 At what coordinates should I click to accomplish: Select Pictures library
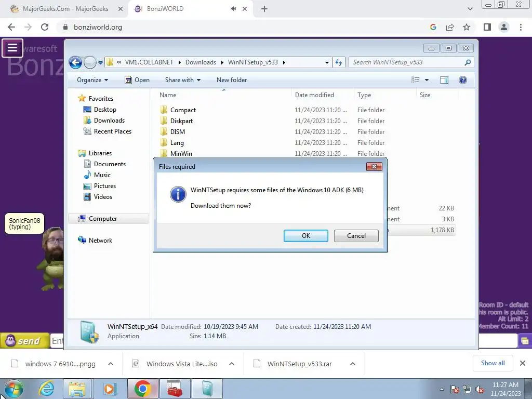pos(105,185)
